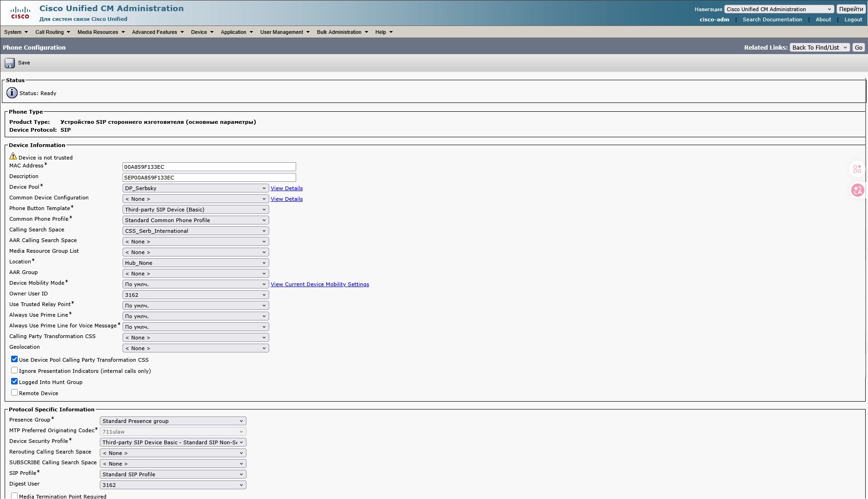Open the Device Pool dropdown
Image resolution: width=868 pixels, height=499 pixels.
click(x=195, y=188)
